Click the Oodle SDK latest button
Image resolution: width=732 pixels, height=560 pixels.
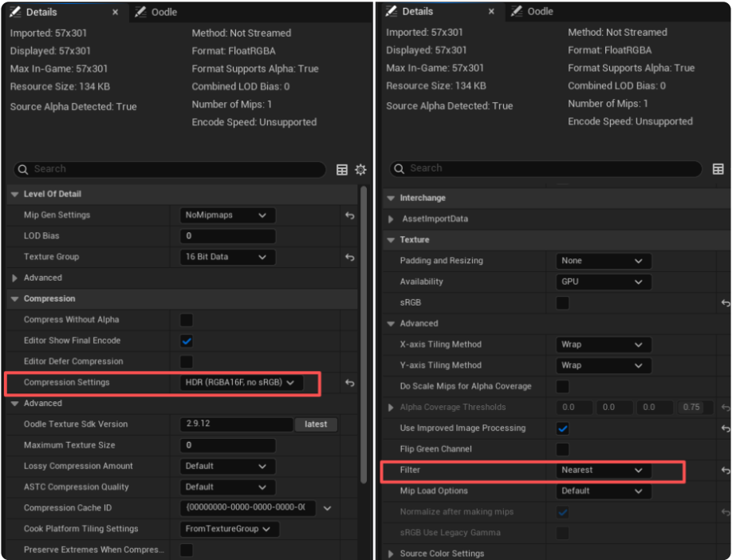[316, 424]
